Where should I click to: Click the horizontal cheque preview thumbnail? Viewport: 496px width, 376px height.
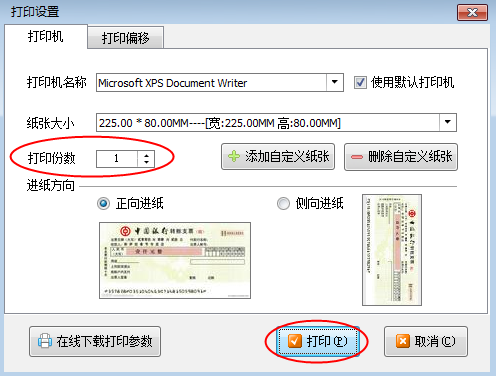[x=175, y=260]
